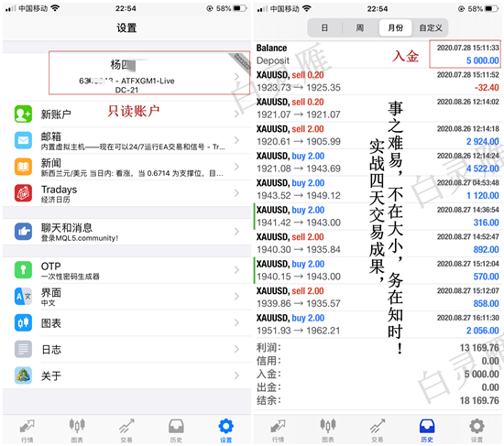Open the gray Journal log icon

(23, 349)
